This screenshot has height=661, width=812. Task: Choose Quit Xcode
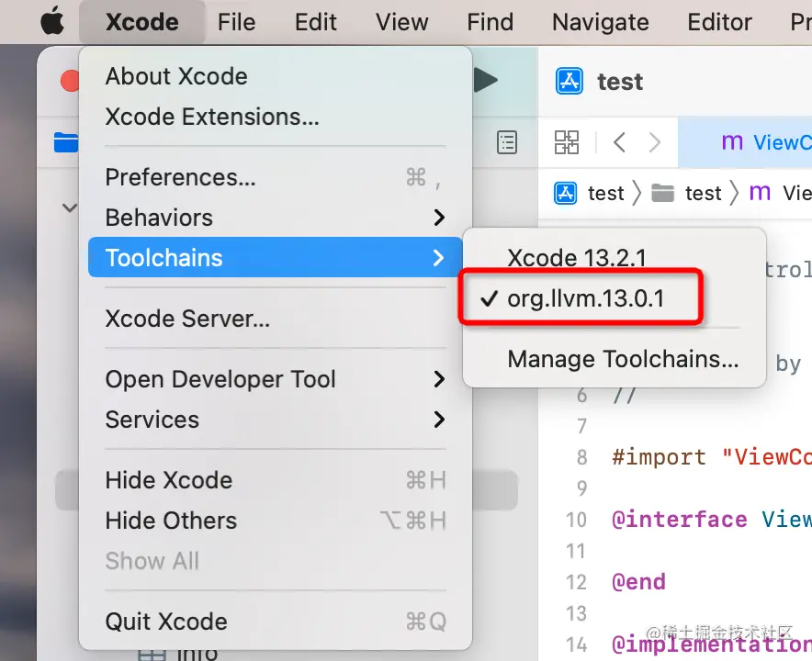tap(276, 622)
